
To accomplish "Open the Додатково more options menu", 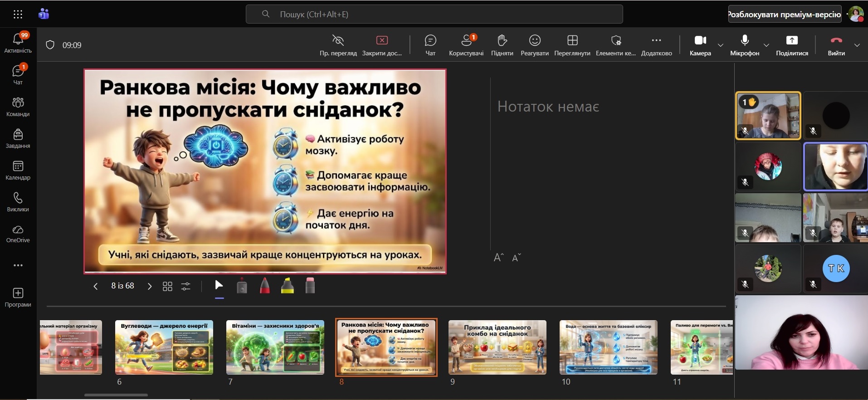I will 656,45.
